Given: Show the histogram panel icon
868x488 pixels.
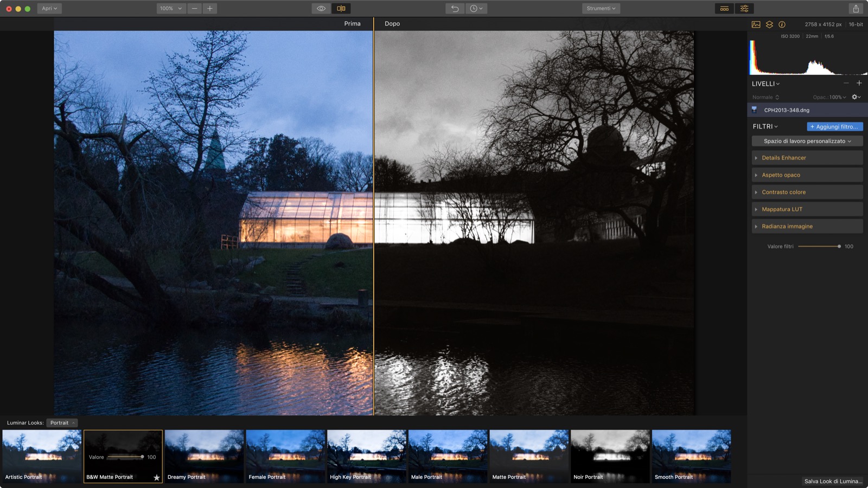Looking at the screenshot, I should pos(756,24).
